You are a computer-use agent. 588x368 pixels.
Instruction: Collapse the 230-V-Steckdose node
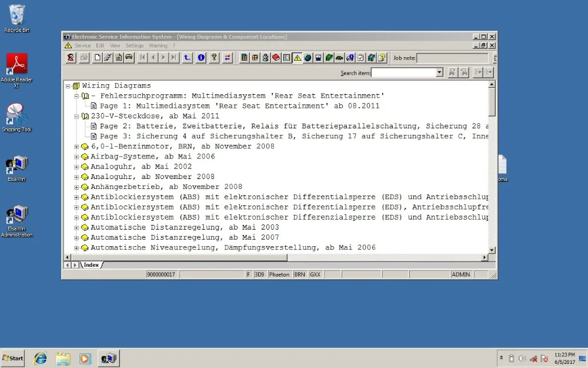pos(76,117)
